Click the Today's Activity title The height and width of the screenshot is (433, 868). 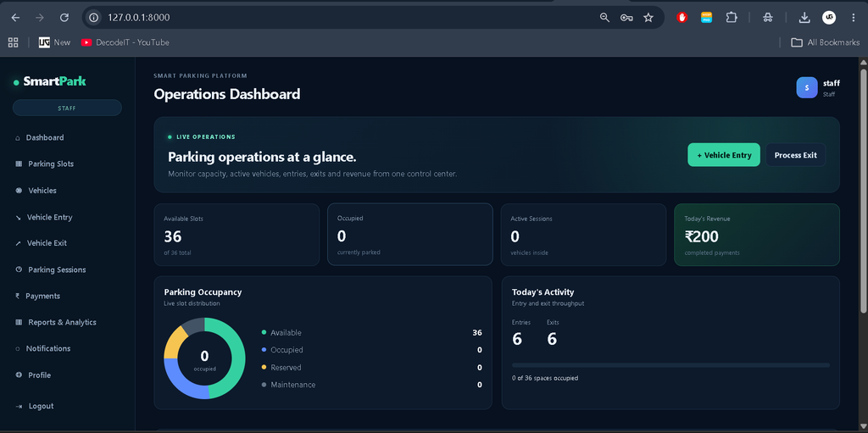point(543,291)
